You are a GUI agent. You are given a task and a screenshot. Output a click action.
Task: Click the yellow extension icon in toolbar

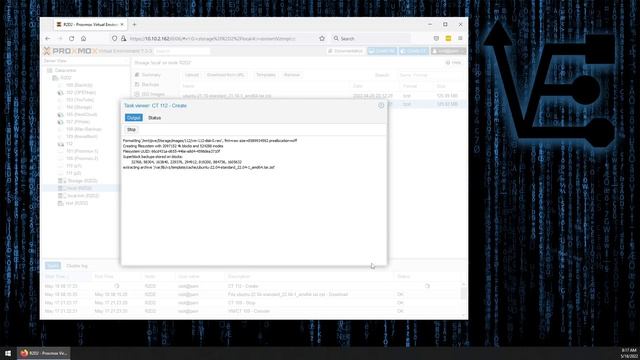448,38
